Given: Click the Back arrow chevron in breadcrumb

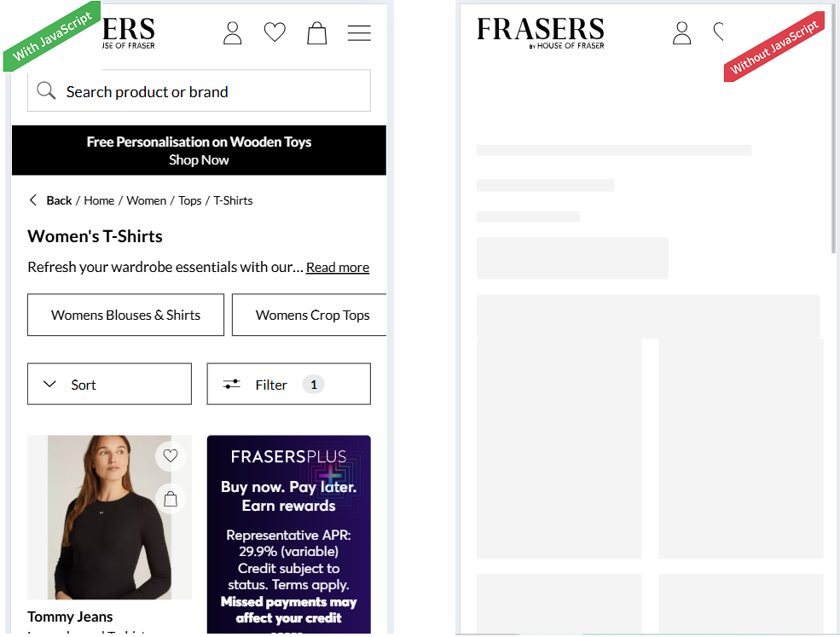Looking at the screenshot, I should (33, 200).
